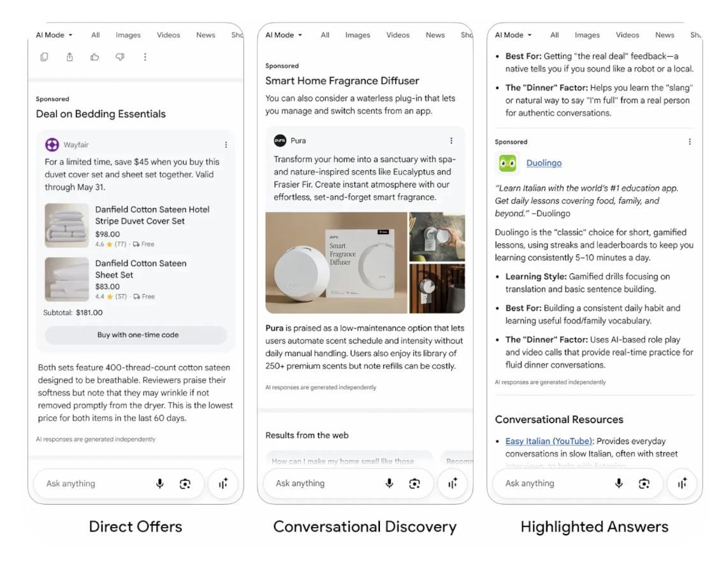Click Conversational Resources heading
Image resolution: width=728 pixels, height=564 pixels.
pos(559,420)
